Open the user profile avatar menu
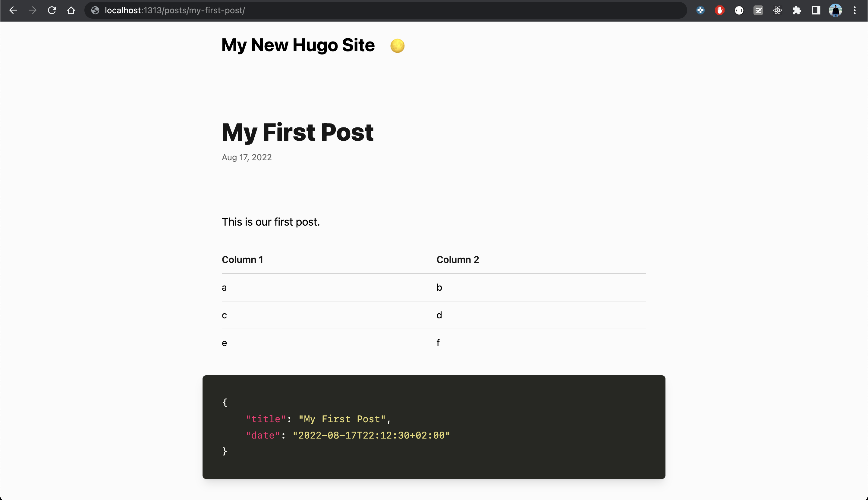This screenshot has height=500, width=868. 835,10
